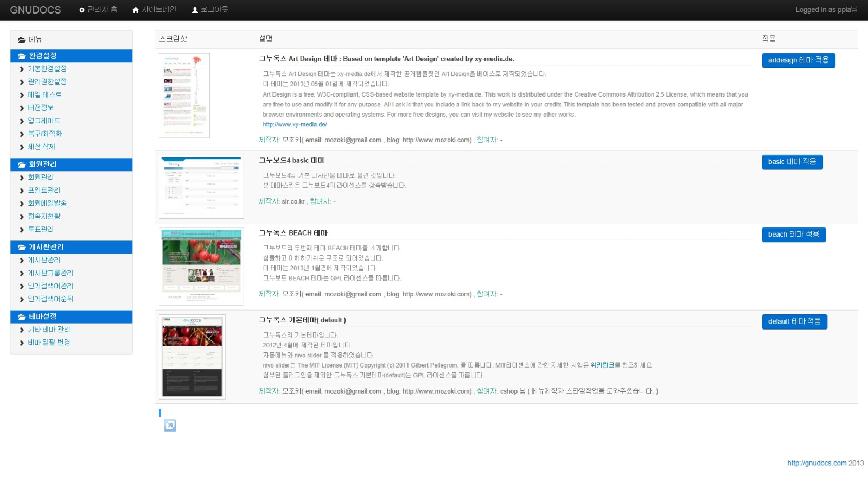Click the gear icon beside 관리자 홈
The width and height of the screenshot is (868, 481).
click(x=82, y=10)
